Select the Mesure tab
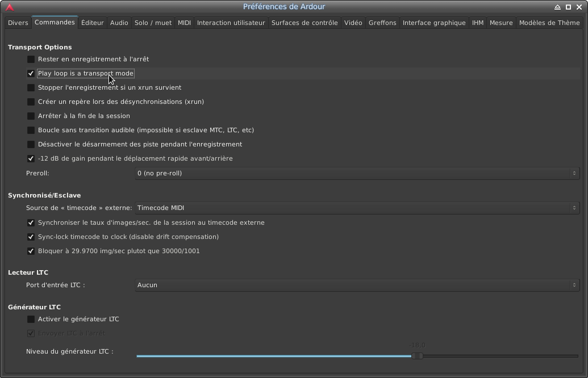Image resolution: width=588 pixels, height=378 pixels. (x=501, y=23)
